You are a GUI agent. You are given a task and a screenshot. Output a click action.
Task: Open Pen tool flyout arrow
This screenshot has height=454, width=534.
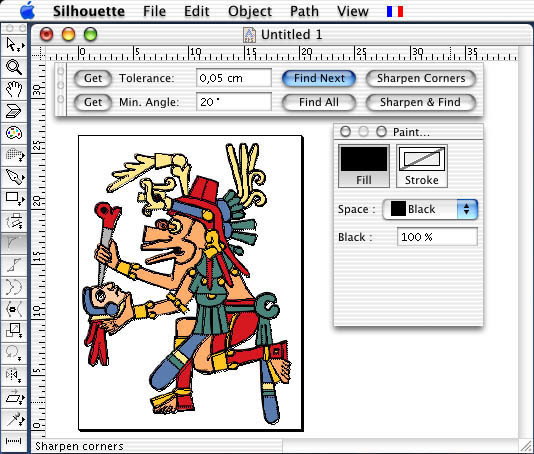pyautogui.click(x=23, y=178)
